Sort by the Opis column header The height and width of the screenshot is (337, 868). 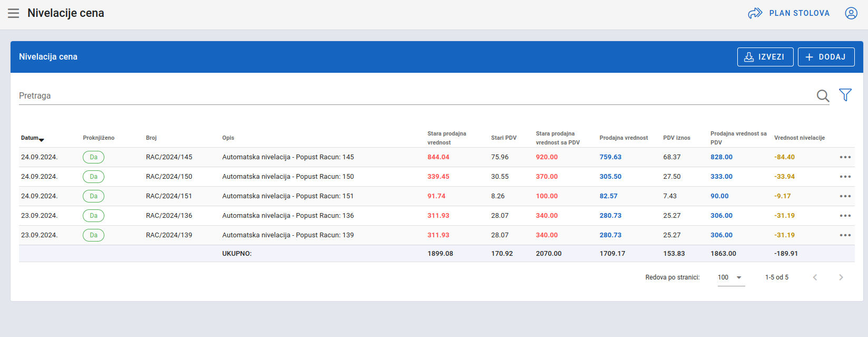point(228,138)
